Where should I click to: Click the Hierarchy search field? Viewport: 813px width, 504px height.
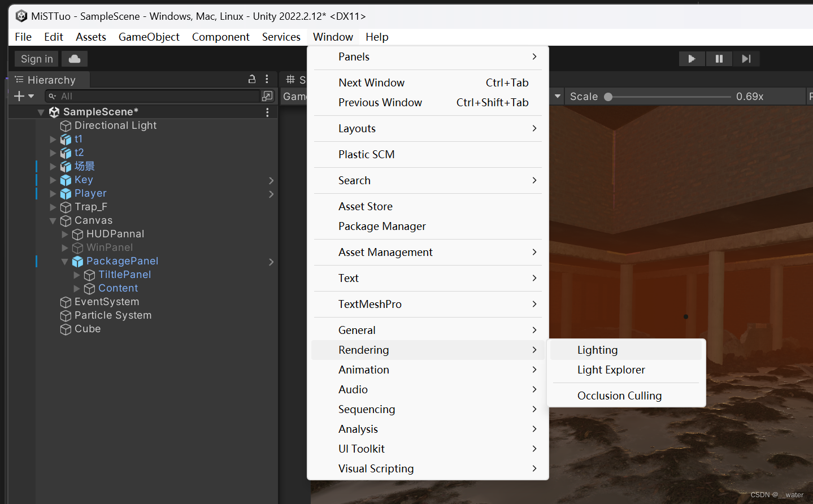coord(152,96)
